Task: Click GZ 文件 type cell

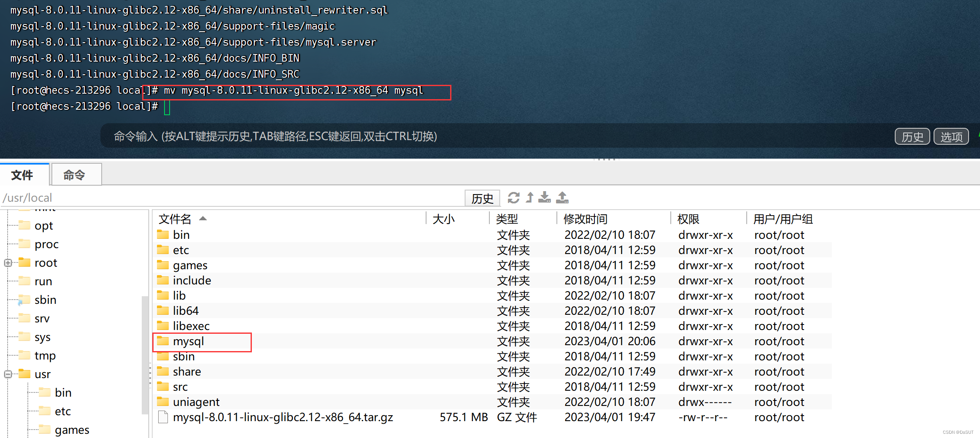Action: tap(517, 417)
